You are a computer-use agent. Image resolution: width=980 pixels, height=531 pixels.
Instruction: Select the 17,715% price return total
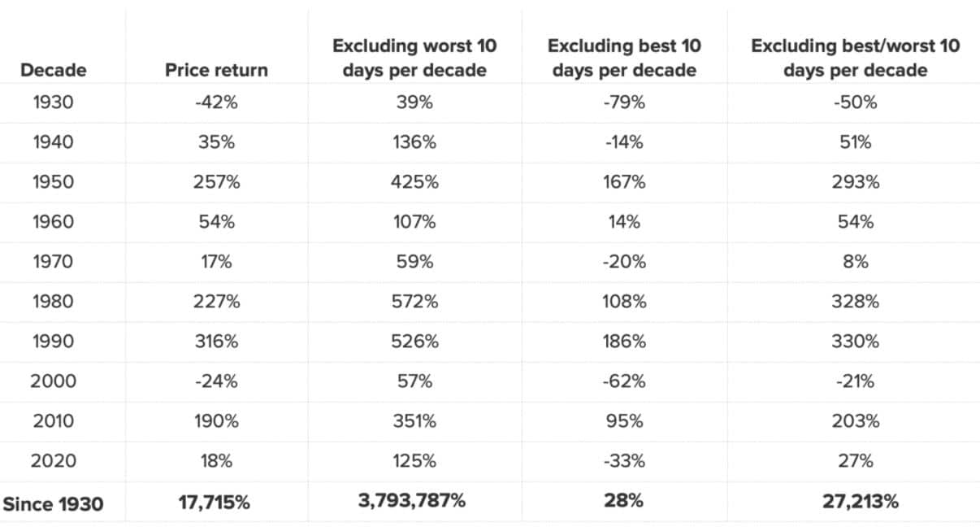click(x=215, y=503)
